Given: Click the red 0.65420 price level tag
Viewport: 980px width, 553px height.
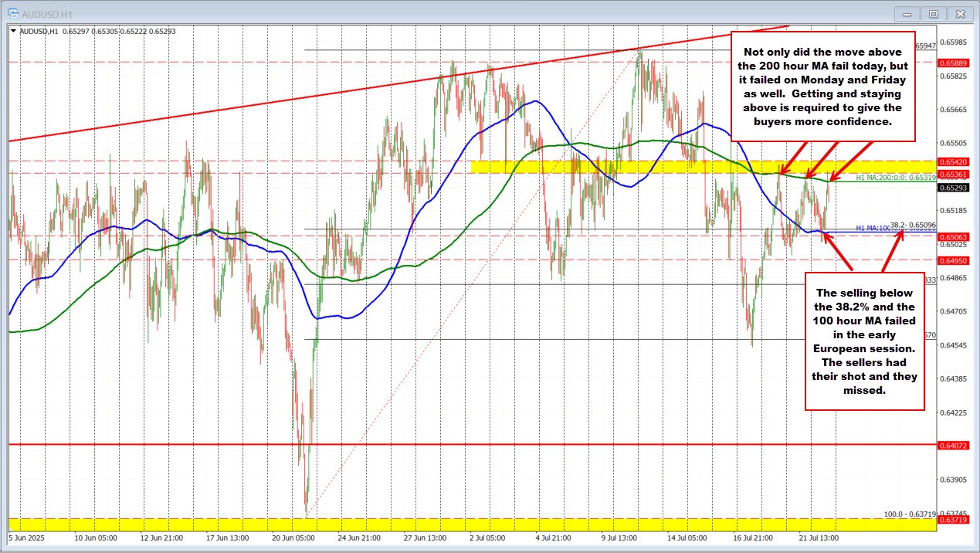Looking at the screenshot, I should (x=953, y=161).
